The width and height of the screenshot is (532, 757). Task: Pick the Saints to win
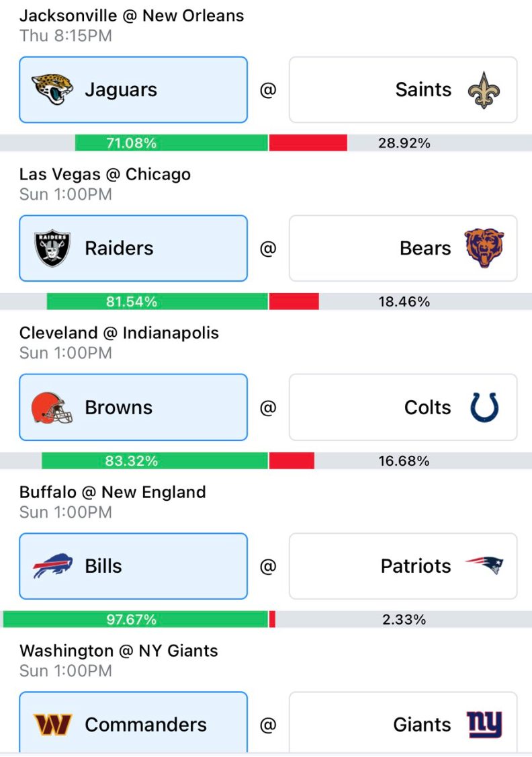click(x=403, y=90)
